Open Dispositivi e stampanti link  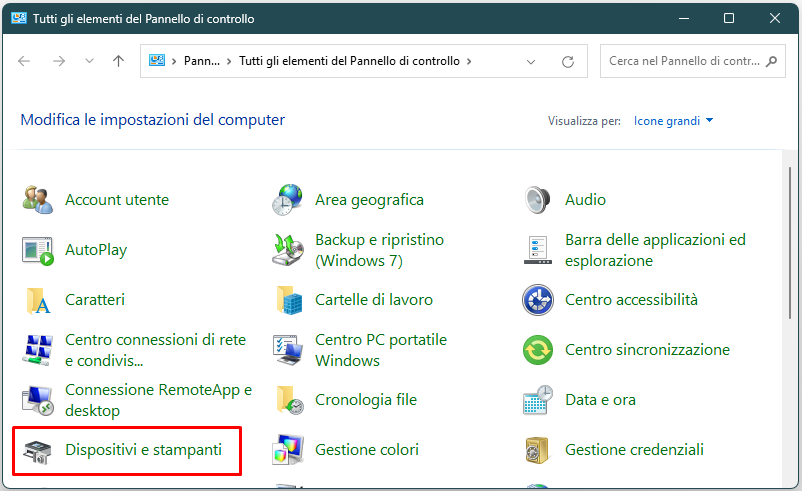[144, 450]
